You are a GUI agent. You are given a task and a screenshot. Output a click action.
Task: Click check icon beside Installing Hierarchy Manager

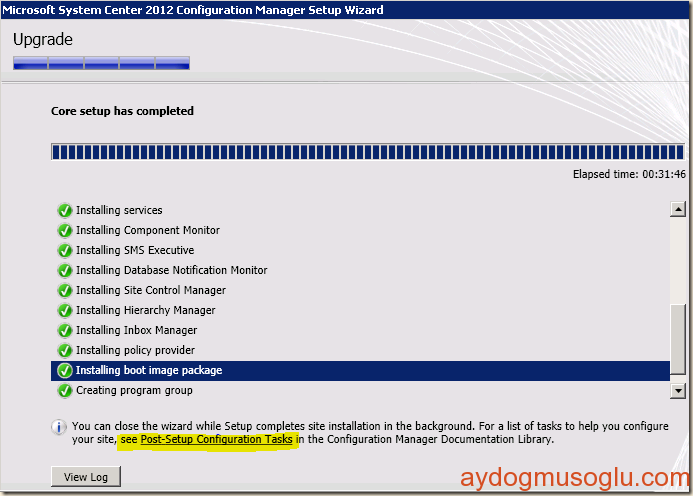(65, 310)
